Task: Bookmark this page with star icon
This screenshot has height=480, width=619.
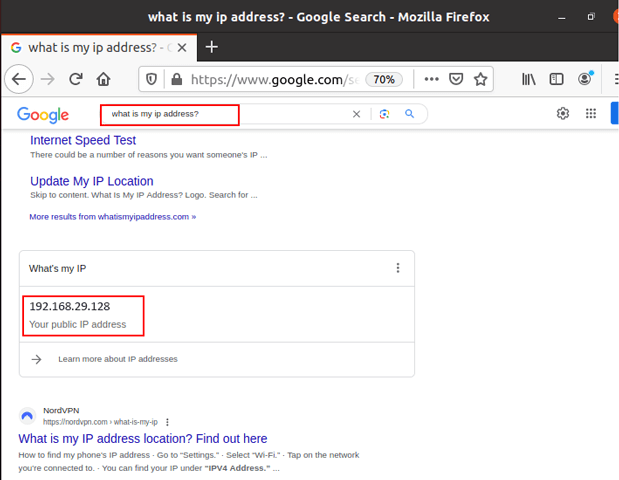Action: pos(480,79)
